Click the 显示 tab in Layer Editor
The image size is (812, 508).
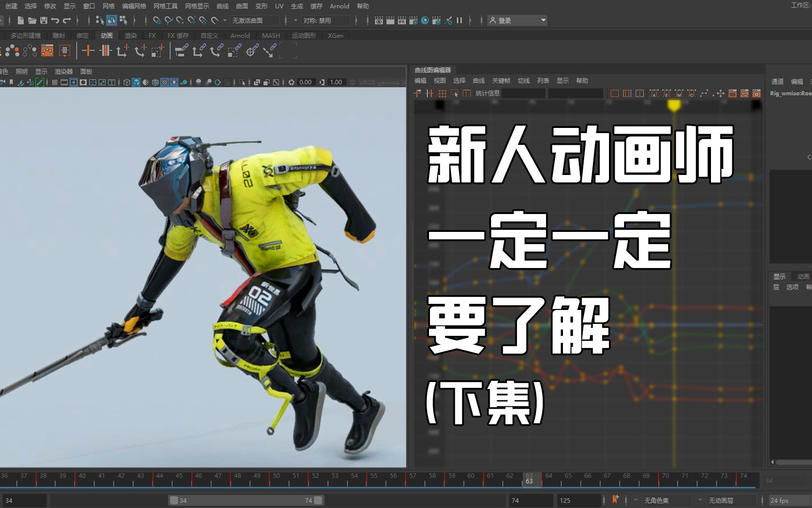pos(780,276)
